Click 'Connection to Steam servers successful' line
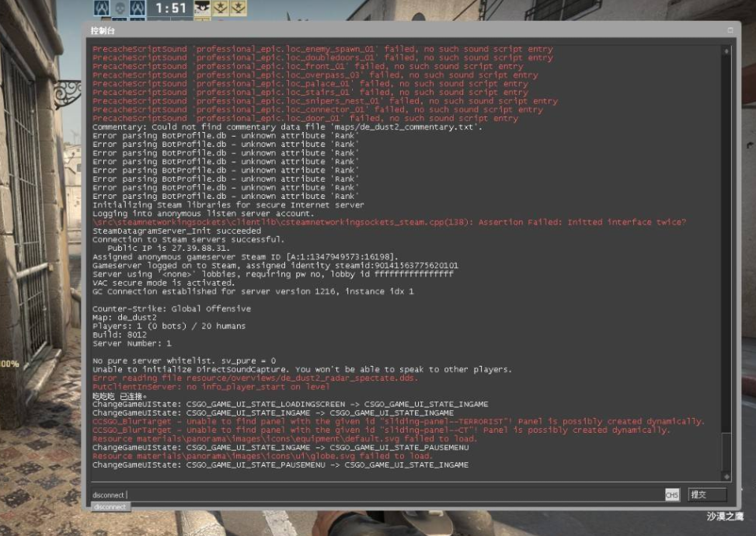This screenshot has height=536, width=756. [x=188, y=239]
